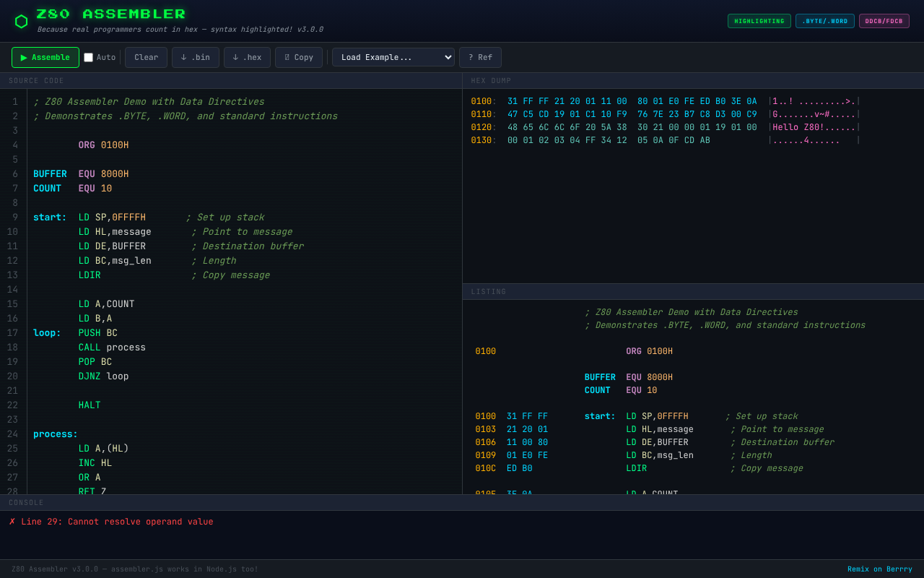Viewport: 924px width, 578px height.
Task: Click hex dump address 0110
Action: point(481,114)
